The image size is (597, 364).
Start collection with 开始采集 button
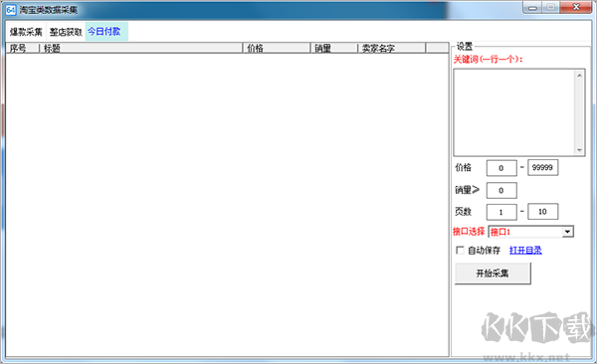493,273
